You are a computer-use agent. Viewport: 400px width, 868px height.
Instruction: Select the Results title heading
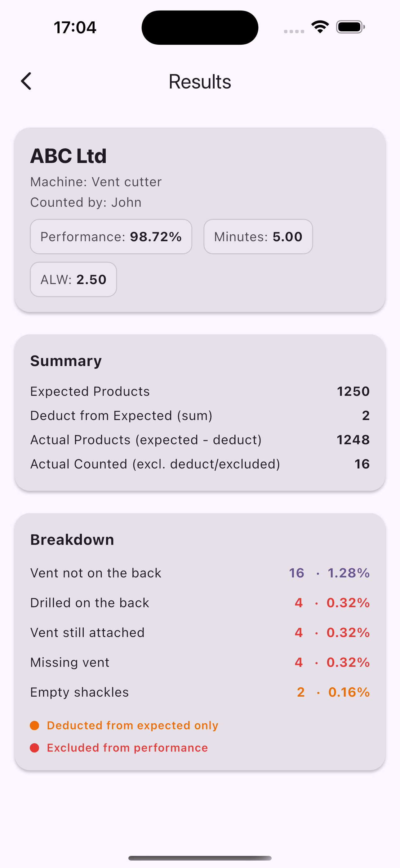(200, 81)
